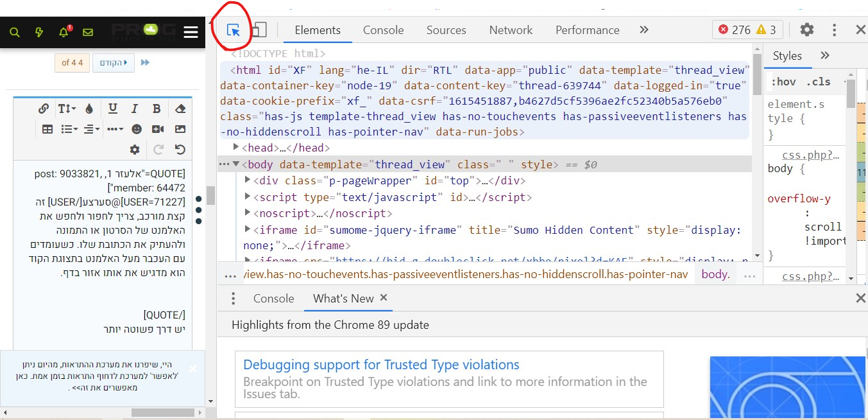868x420 pixels.
Task: Open the smiley emoji picker
Action: pos(137,129)
